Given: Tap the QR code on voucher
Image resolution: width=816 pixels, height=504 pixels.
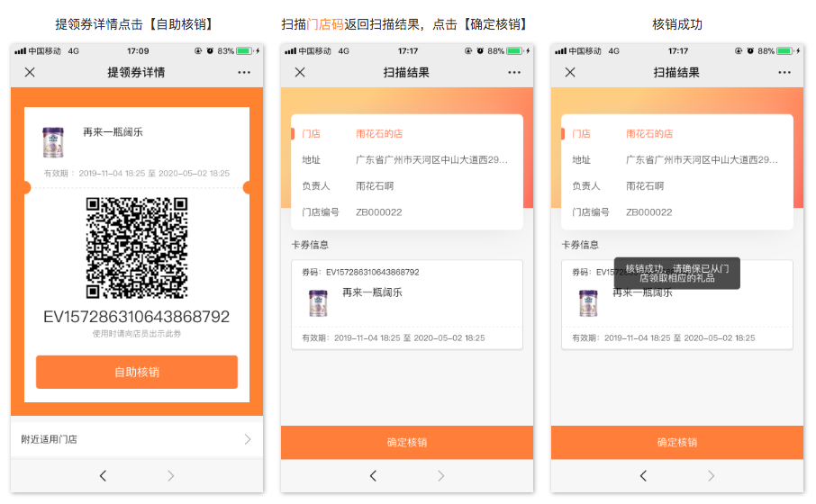Looking at the screenshot, I should (137, 247).
